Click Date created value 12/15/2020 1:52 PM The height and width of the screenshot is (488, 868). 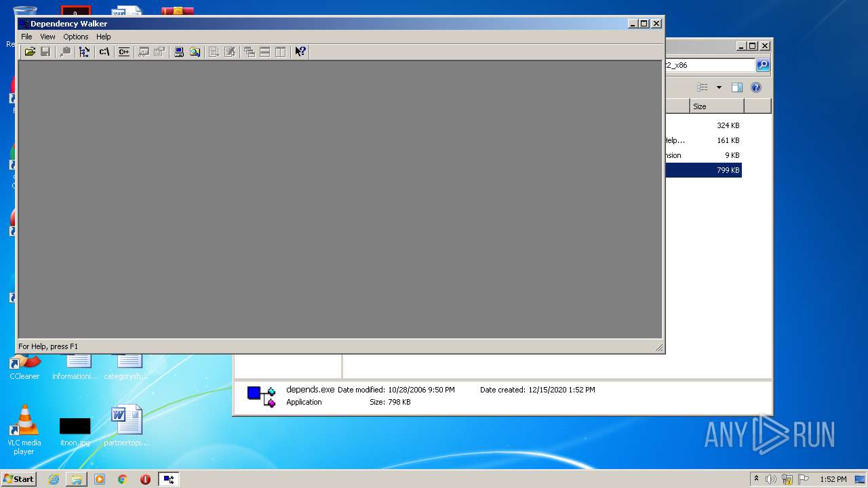point(562,390)
